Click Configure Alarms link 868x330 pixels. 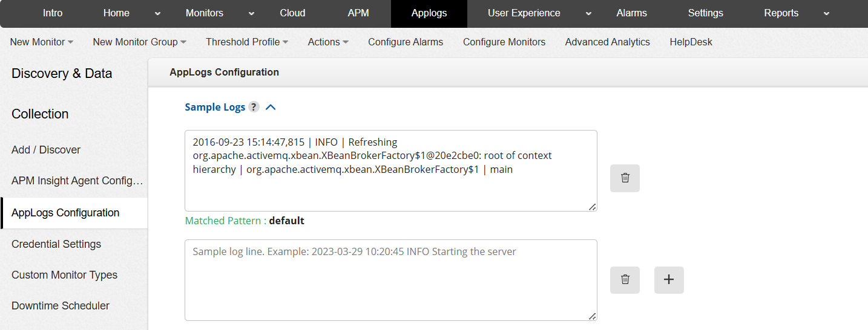coord(406,42)
